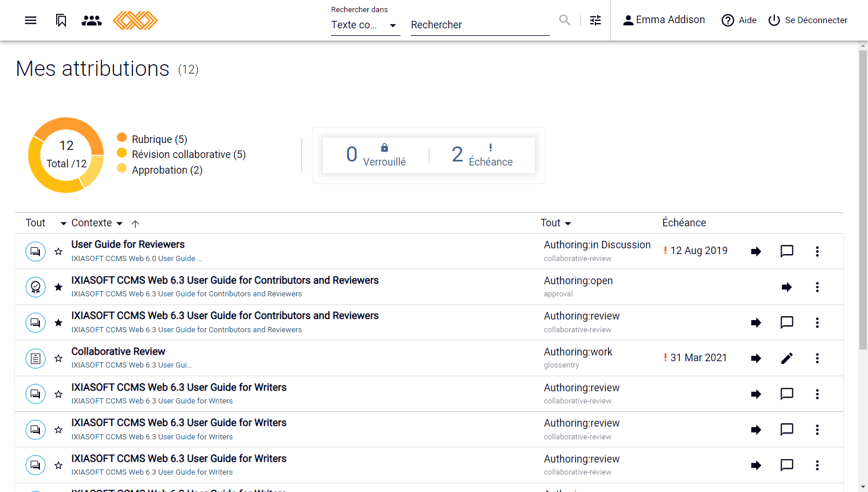The width and height of the screenshot is (868, 492).
Task: Filter by Verrouillé locked count
Action: click(x=376, y=155)
